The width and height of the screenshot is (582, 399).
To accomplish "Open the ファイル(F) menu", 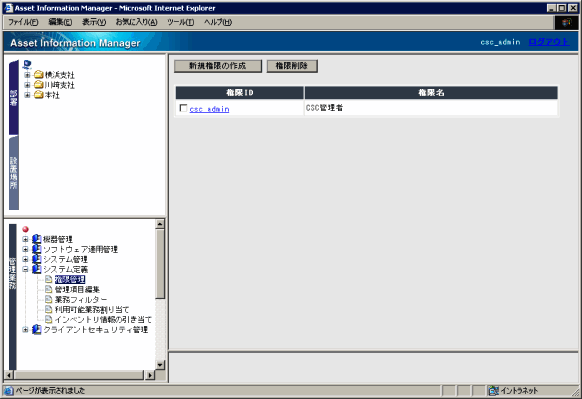I will 23,22.
